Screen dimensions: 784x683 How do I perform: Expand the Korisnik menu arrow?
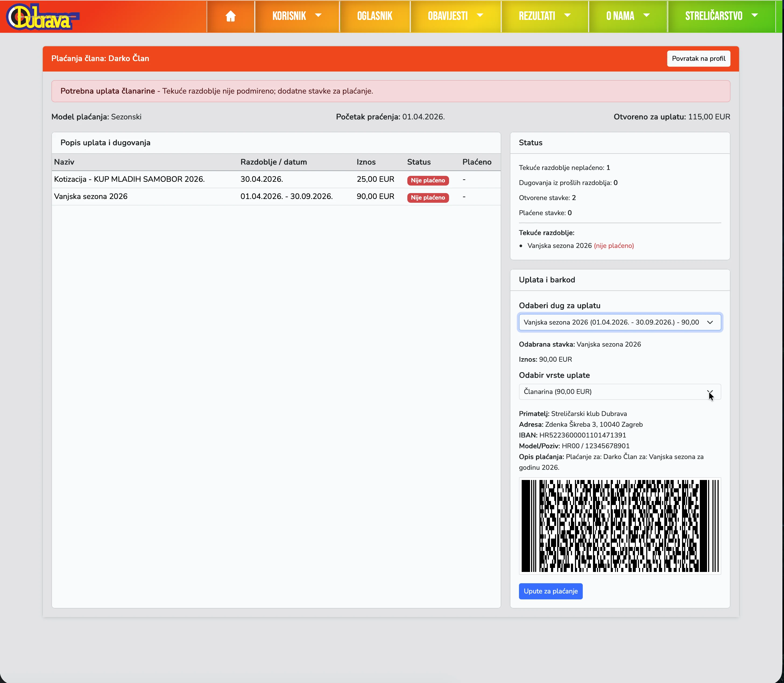(318, 16)
